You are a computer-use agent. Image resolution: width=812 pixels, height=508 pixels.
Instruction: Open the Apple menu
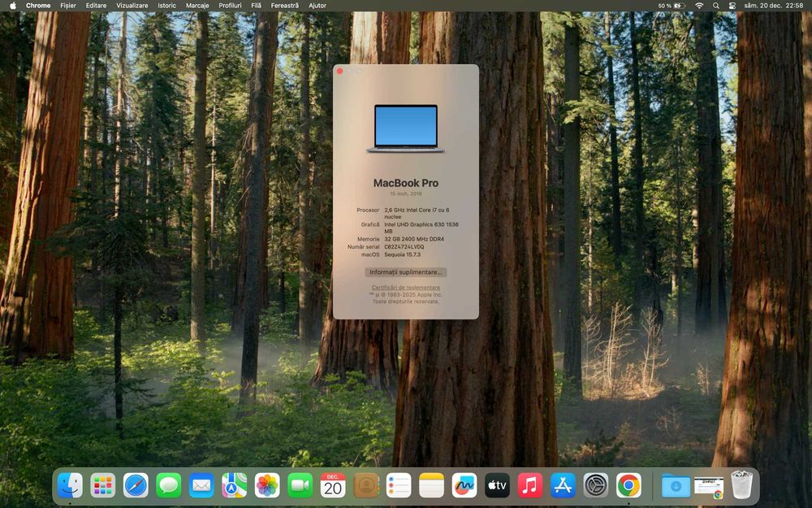click(13, 6)
